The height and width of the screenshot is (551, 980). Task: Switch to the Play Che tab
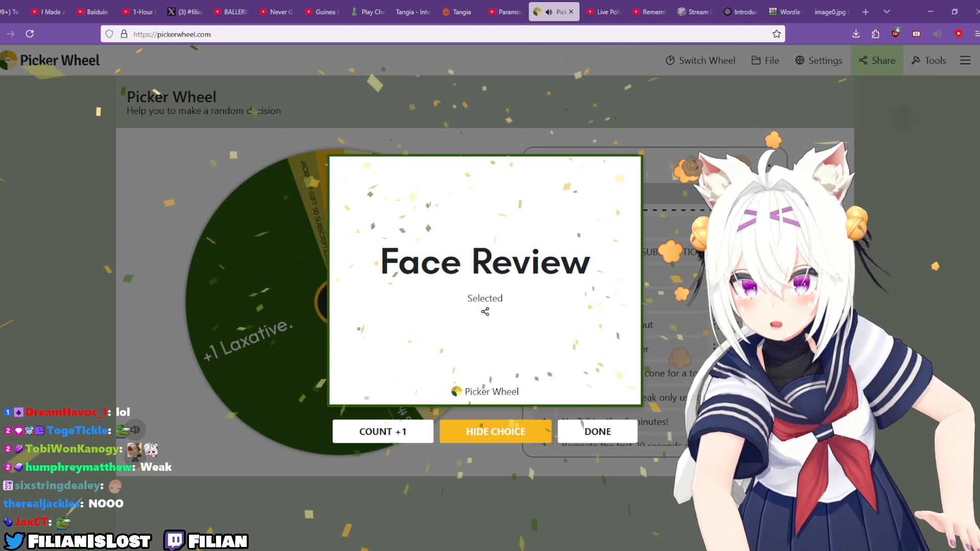pyautogui.click(x=368, y=12)
